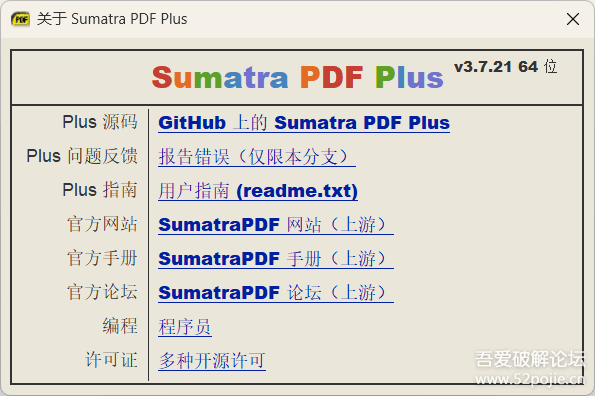Click the colorful Sumatra PDF Plus heading
The height and width of the screenshot is (396, 595).
[298, 77]
